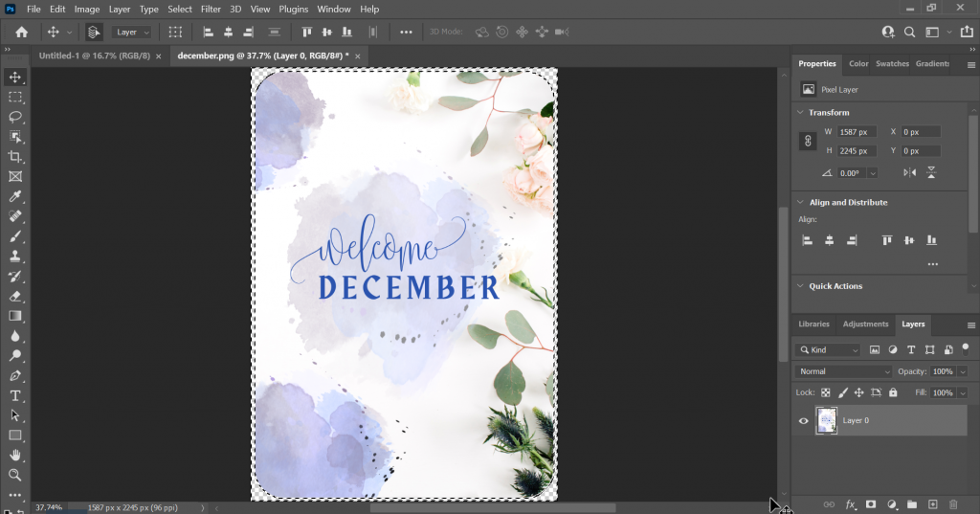Open the Plugins menu
This screenshot has width=980, height=514.
tap(293, 9)
